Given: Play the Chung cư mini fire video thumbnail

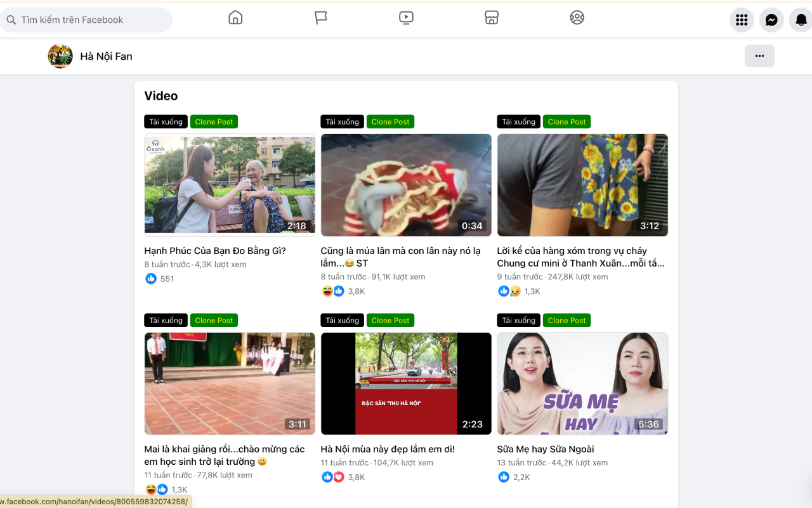Looking at the screenshot, I should 582,185.
